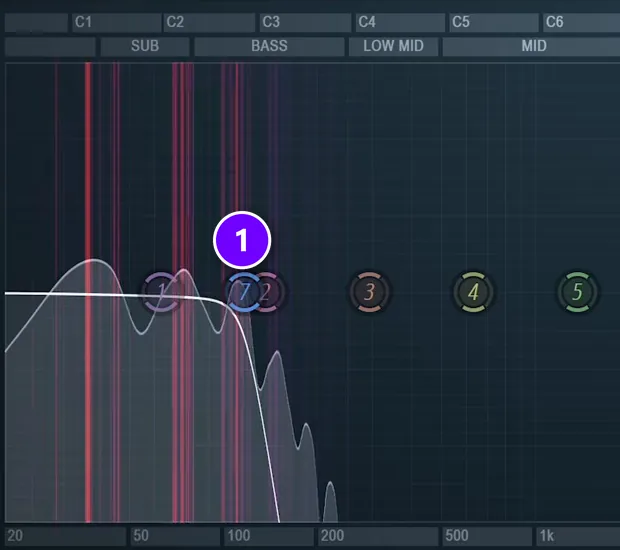Select EQ band 7 handle
This screenshot has width=620, height=550.
(x=244, y=292)
